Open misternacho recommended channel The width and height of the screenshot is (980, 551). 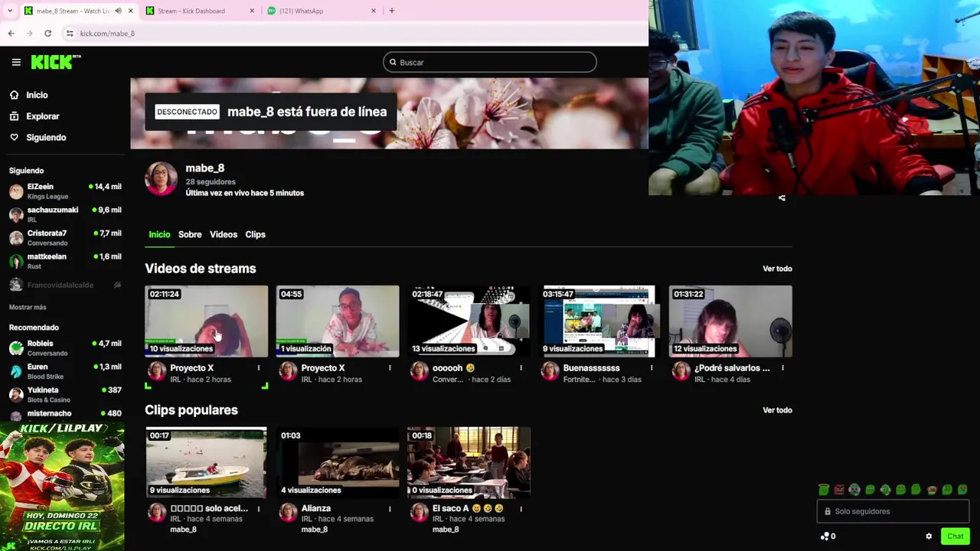[x=65, y=414]
